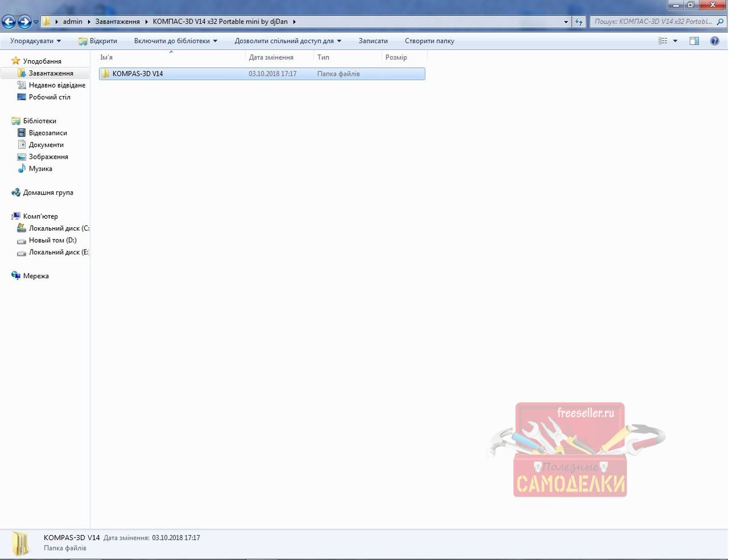Click the Записати toolbar button
Screen dimensions: 729x560
click(373, 41)
